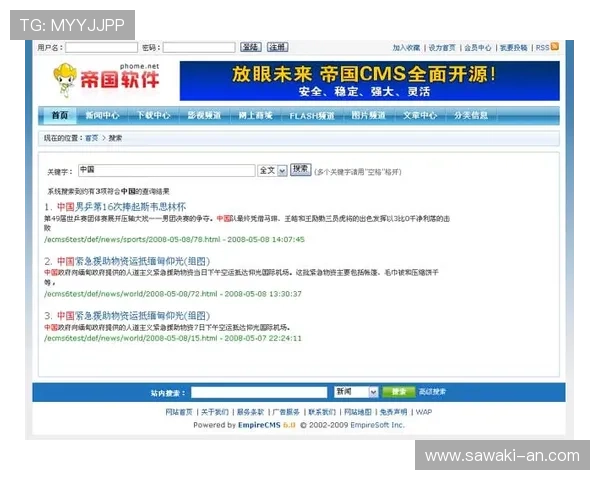Click the 服务条款 footer link
Screen dimensions: 600x480
tap(250, 412)
